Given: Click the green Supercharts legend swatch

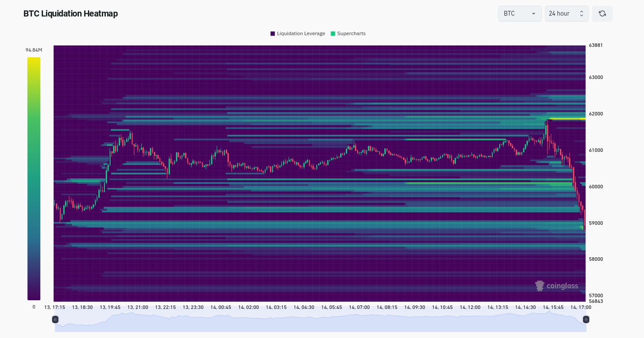Looking at the screenshot, I should 333,33.
